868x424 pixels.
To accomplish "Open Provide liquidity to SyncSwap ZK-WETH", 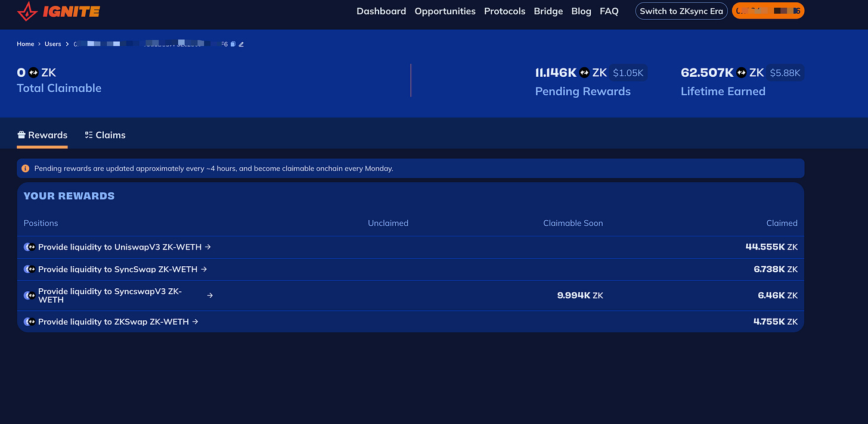I will coord(118,269).
